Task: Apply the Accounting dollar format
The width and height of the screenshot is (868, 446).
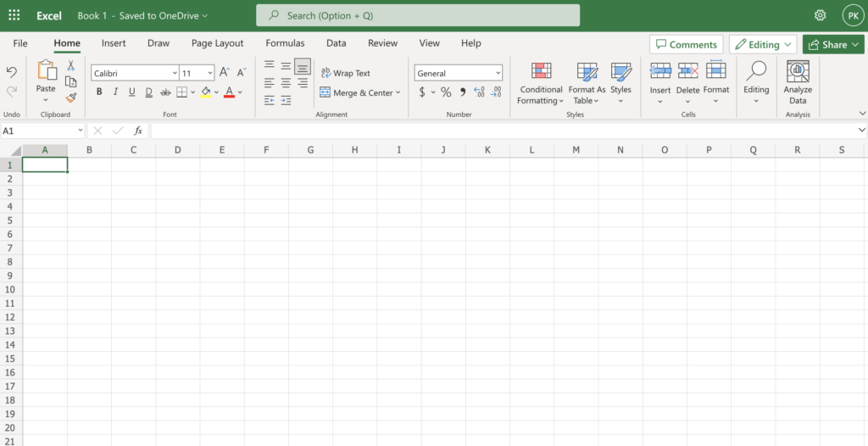Action: (x=422, y=92)
